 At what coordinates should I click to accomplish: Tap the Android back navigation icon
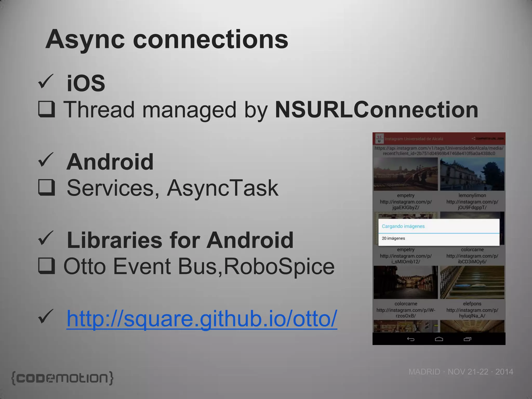click(410, 339)
